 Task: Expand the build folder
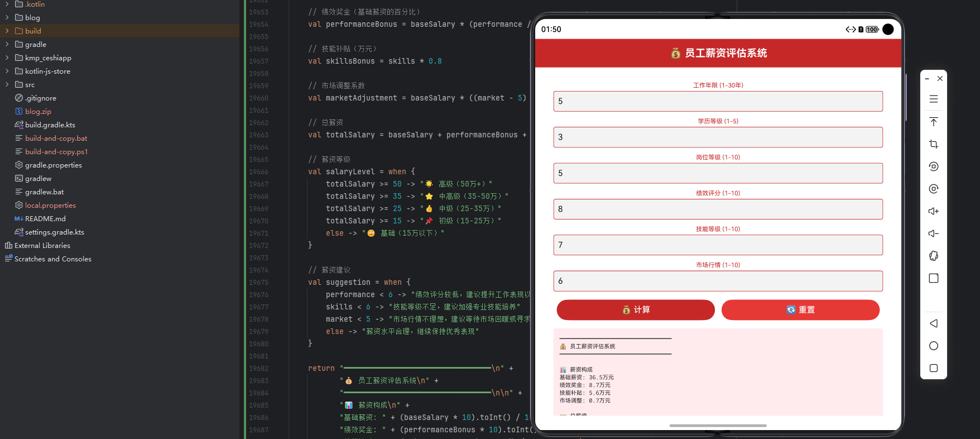(7, 31)
